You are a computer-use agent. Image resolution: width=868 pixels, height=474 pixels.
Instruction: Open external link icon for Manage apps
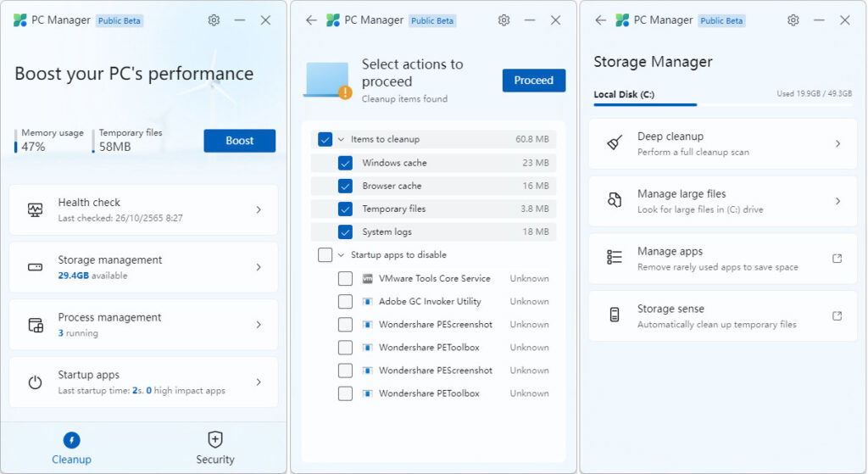(837, 258)
